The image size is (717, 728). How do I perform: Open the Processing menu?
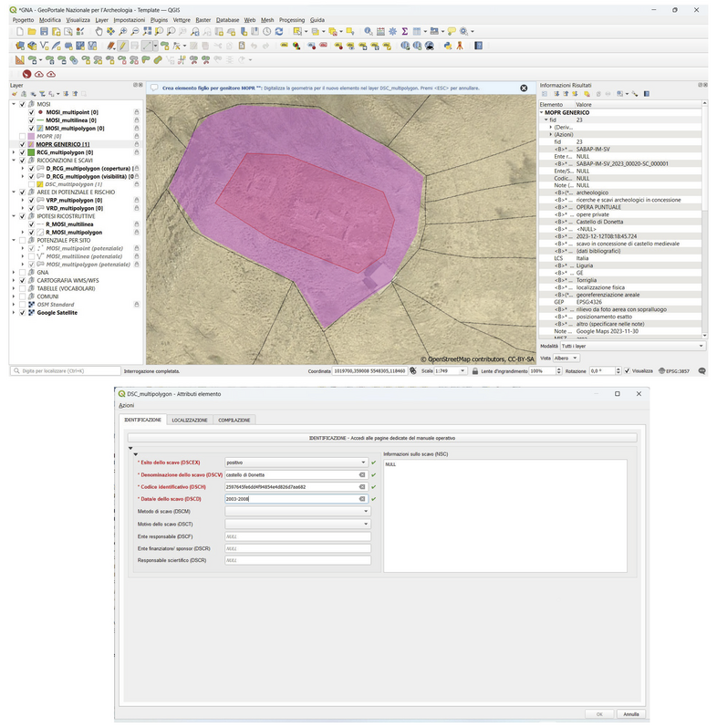292,20
